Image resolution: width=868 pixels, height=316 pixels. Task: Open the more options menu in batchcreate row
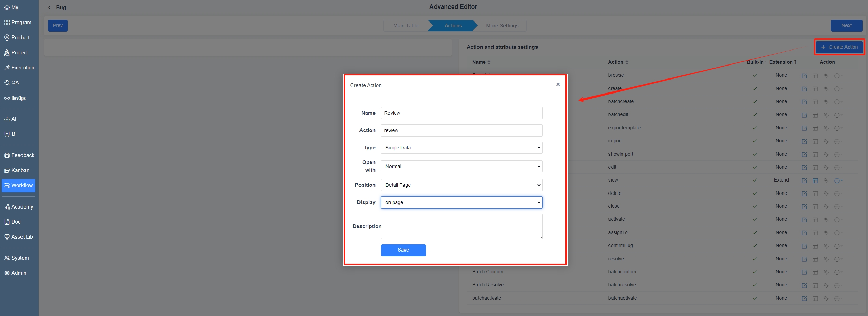tap(838, 102)
